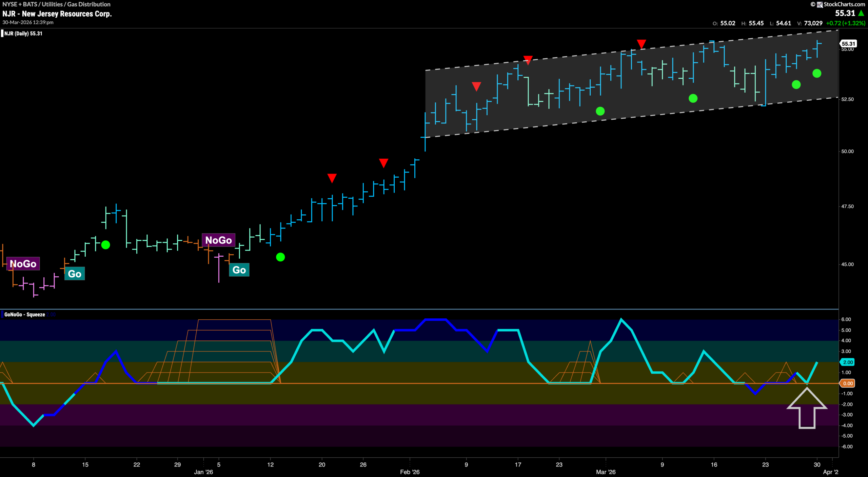Click the 8 date tick label
Viewport: 868px width, 477px height.
(34, 464)
